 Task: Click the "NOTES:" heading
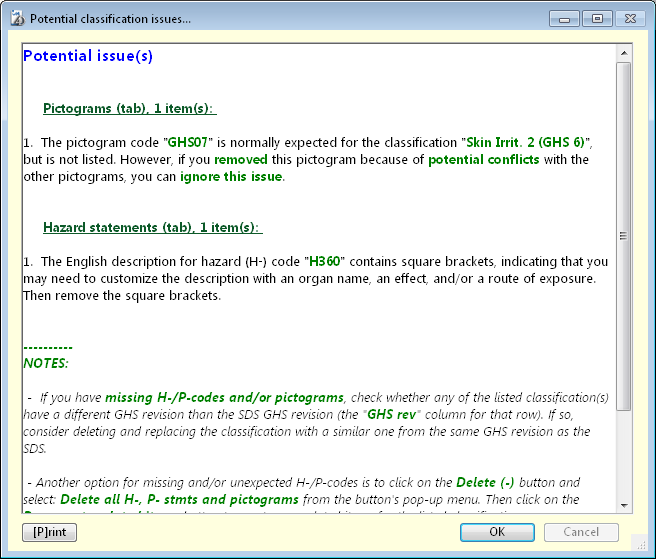click(46, 363)
